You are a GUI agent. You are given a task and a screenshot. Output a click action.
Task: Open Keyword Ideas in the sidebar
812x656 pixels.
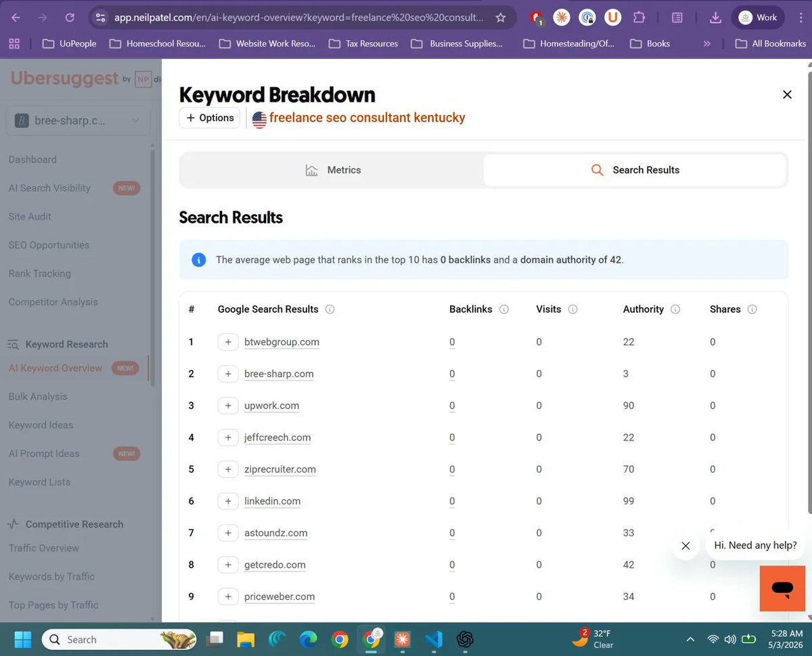pyautogui.click(x=41, y=425)
